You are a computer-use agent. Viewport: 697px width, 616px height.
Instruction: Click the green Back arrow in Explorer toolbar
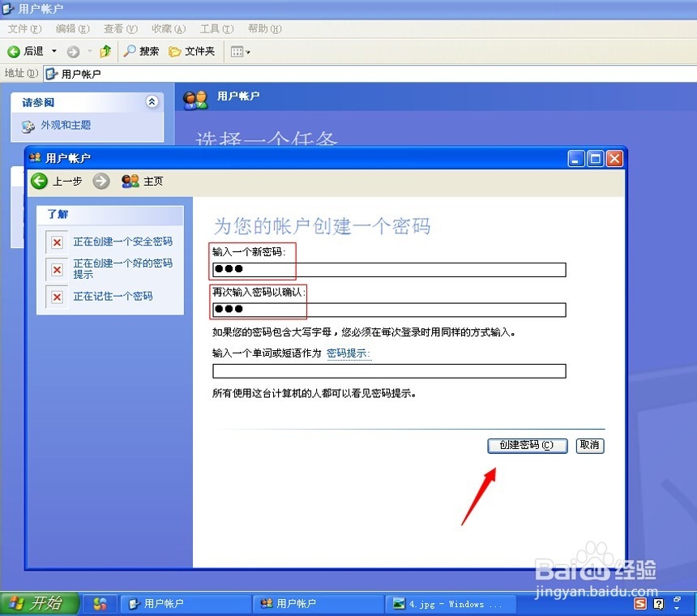pos(14,52)
